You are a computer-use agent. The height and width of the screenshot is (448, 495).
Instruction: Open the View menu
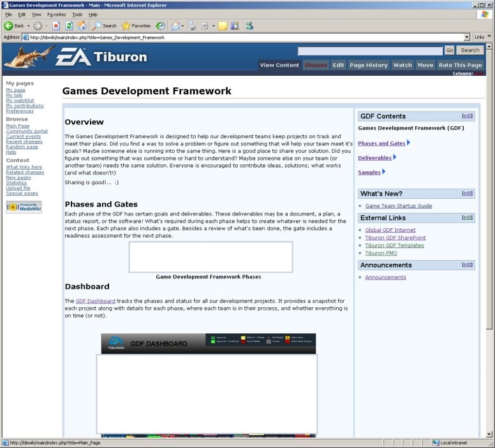(x=36, y=15)
